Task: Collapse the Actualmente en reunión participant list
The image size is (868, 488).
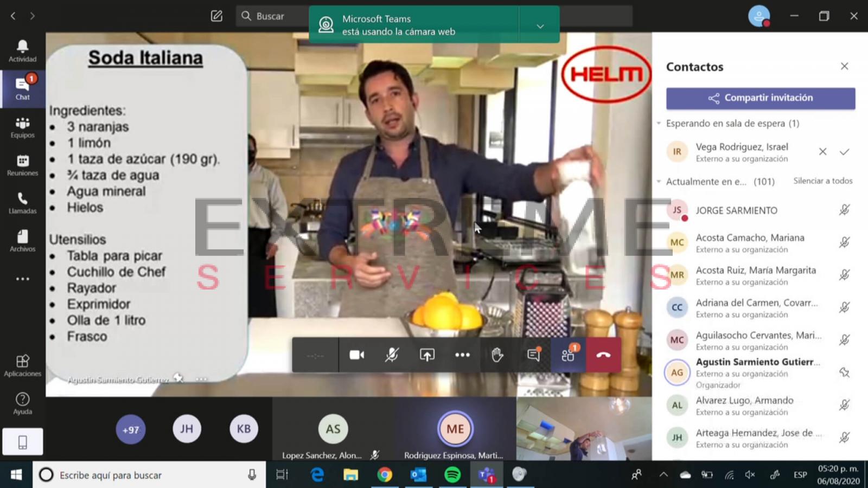Action: (x=659, y=182)
